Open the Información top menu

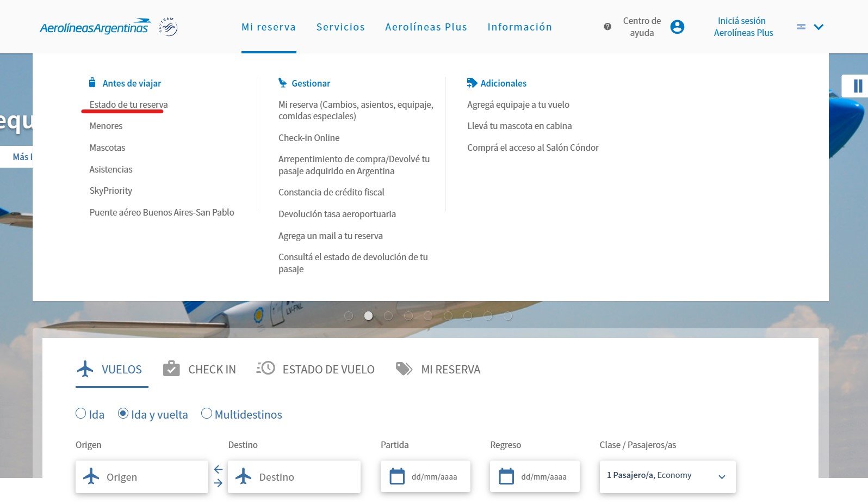[x=519, y=27]
